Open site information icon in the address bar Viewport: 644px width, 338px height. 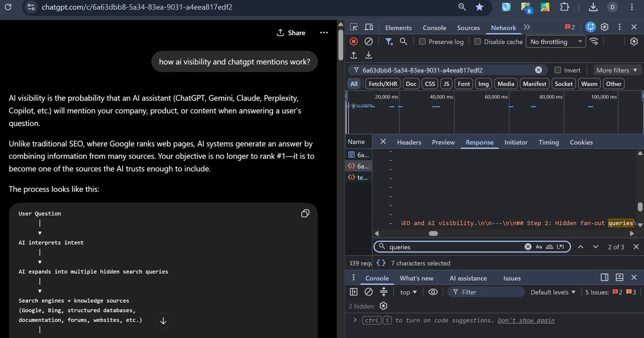31,7
